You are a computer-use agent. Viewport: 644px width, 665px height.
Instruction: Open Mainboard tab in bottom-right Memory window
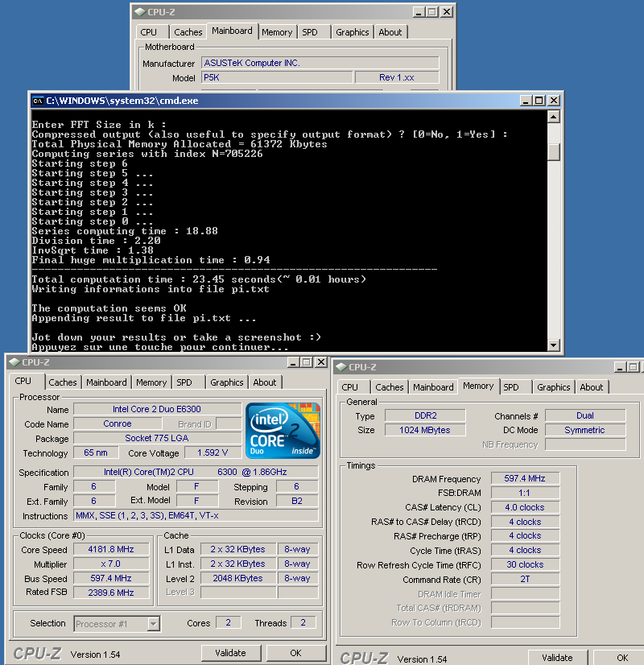tap(433, 387)
